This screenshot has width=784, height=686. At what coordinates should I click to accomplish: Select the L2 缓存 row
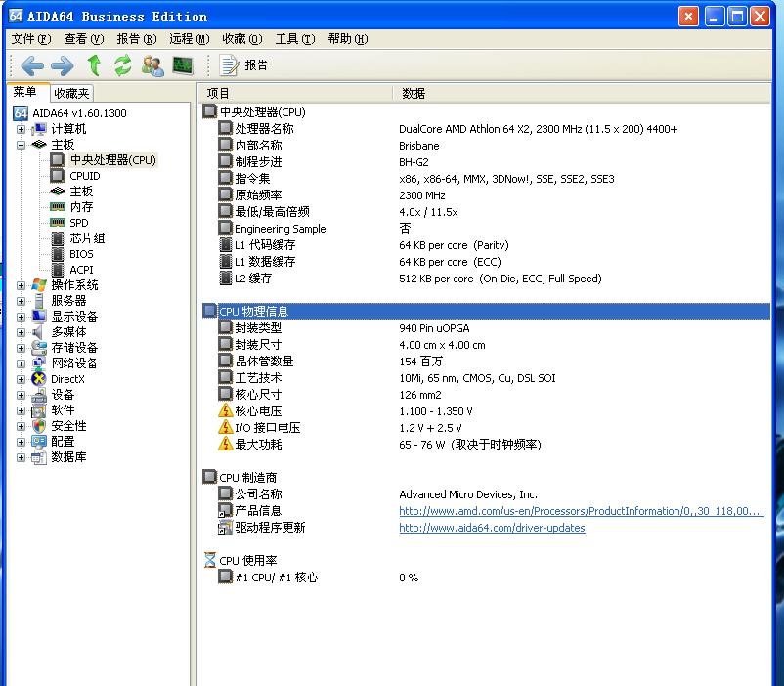pyautogui.click(x=486, y=279)
